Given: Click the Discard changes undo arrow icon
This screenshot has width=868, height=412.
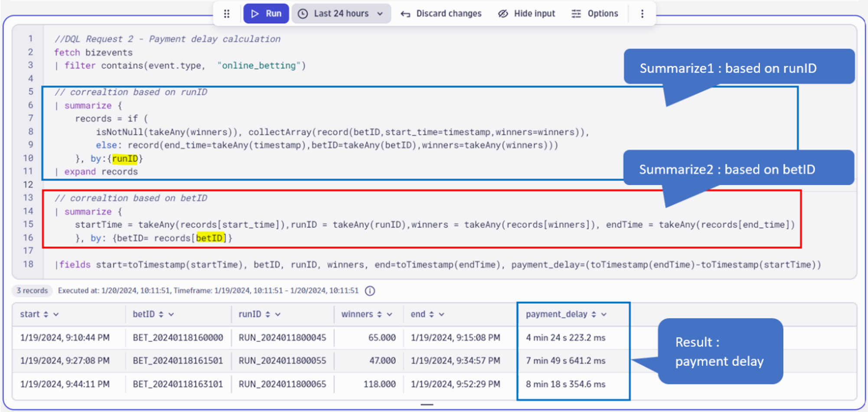Looking at the screenshot, I should pos(405,13).
